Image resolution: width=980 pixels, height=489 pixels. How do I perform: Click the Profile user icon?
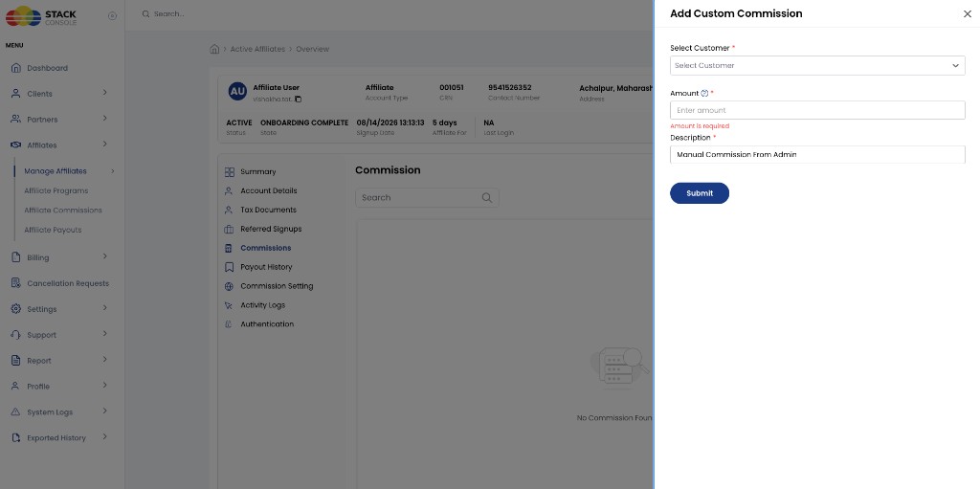tap(16, 387)
